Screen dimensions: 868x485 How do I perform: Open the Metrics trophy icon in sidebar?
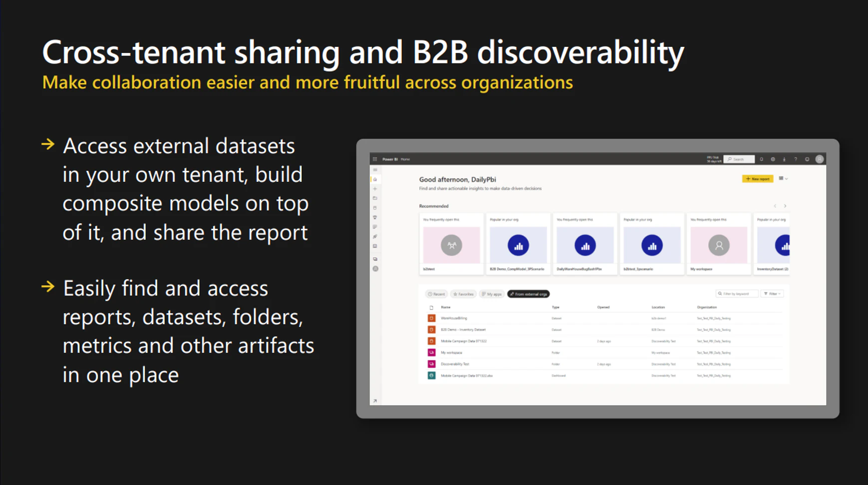click(x=375, y=217)
